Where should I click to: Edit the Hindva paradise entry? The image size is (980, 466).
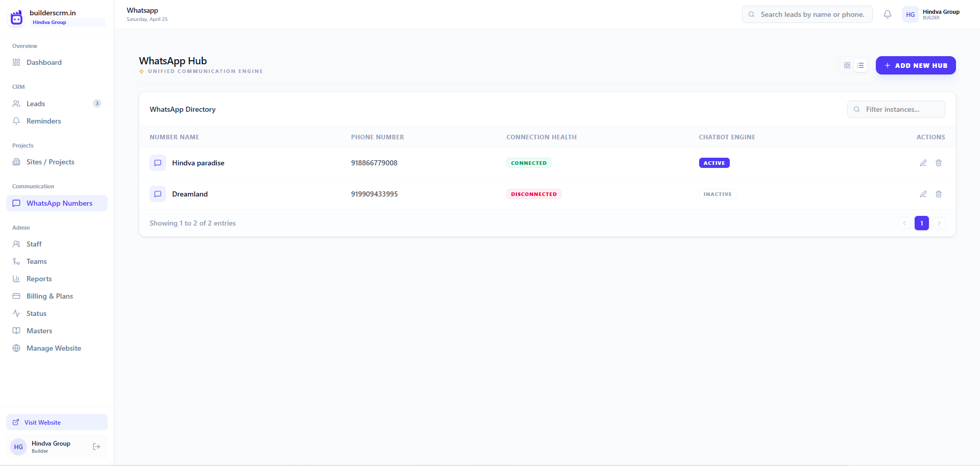click(x=923, y=163)
